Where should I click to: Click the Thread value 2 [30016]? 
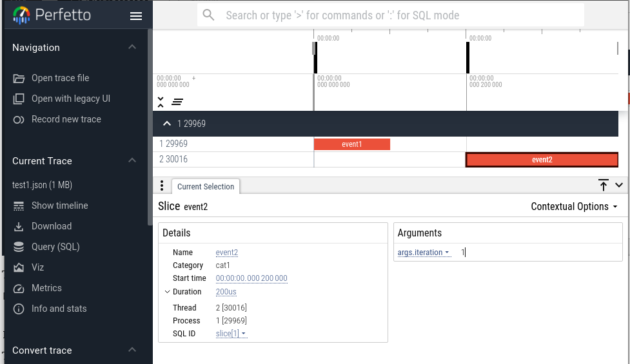tap(231, 308)
